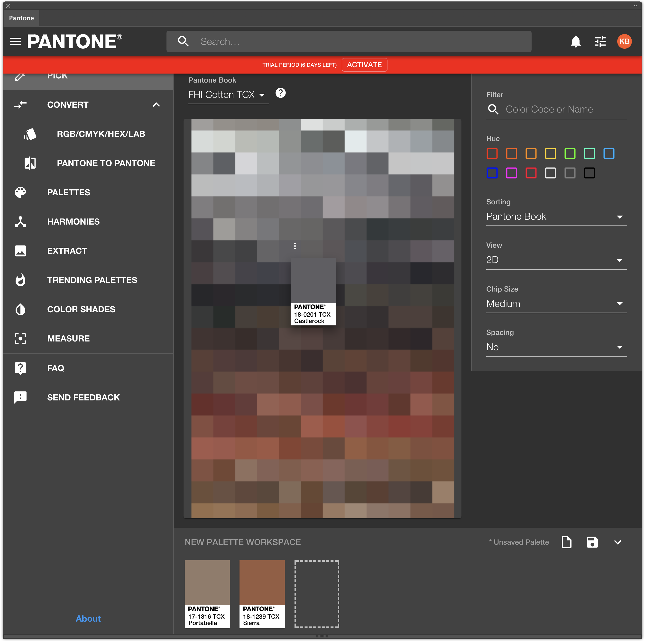
Task: Click the main Search field
Action: point(349,41)
